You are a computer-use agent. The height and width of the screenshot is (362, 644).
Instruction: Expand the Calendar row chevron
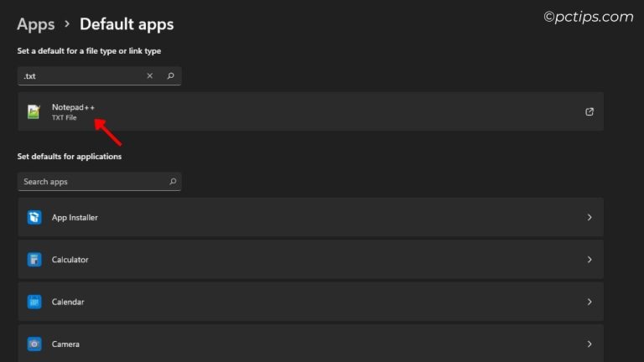pos(589,302)
